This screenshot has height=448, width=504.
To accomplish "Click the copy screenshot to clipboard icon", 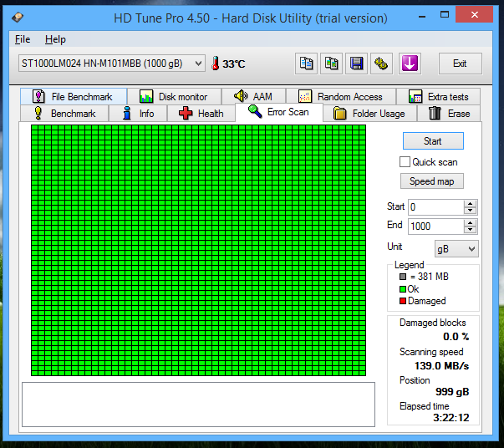I will click(x=332, y=64).
